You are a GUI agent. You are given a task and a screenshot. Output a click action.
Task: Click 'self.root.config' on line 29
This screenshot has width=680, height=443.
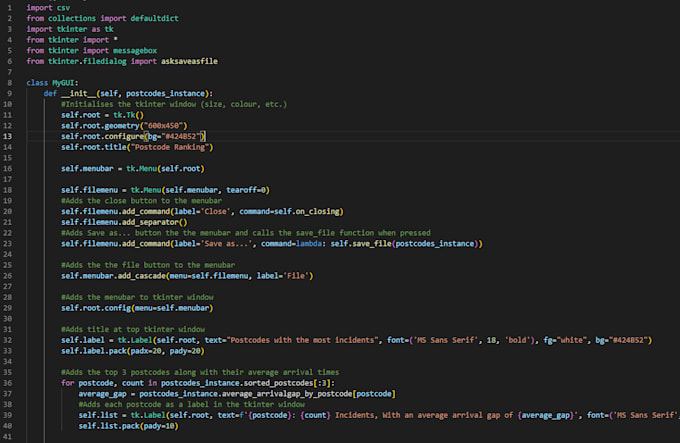coord(96,308)
